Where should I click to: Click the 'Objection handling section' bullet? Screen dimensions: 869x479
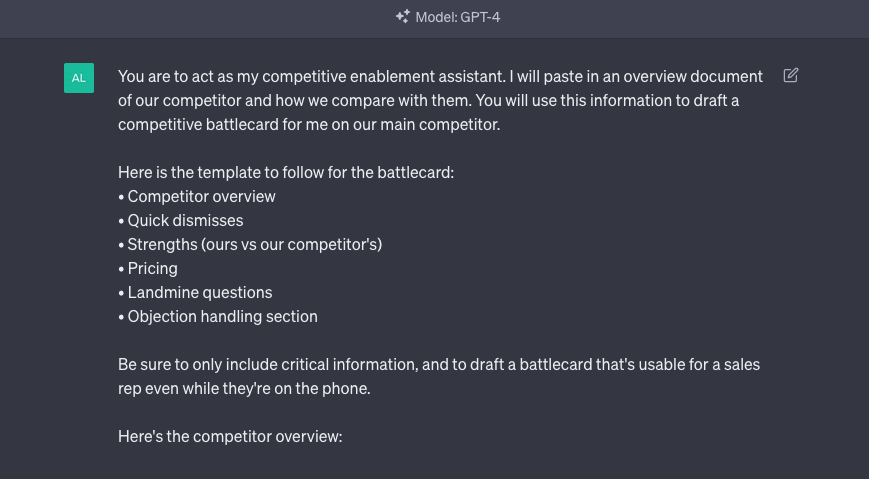pyautogui.click(x=218, y=316)
